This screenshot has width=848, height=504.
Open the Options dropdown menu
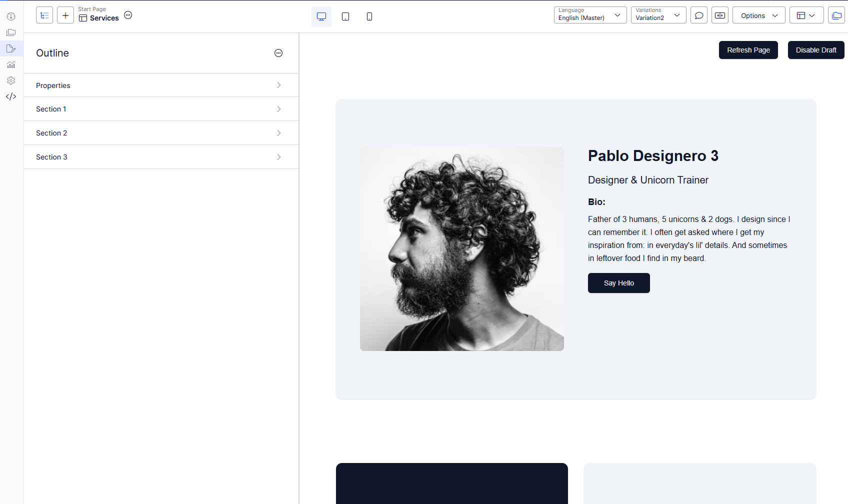coord(759,15)
